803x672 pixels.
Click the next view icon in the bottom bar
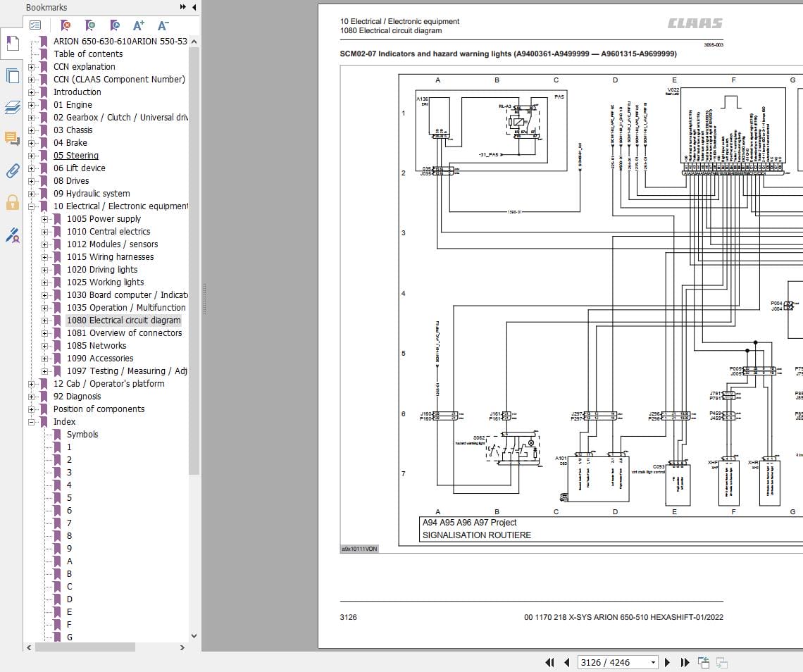pos(722,662)
